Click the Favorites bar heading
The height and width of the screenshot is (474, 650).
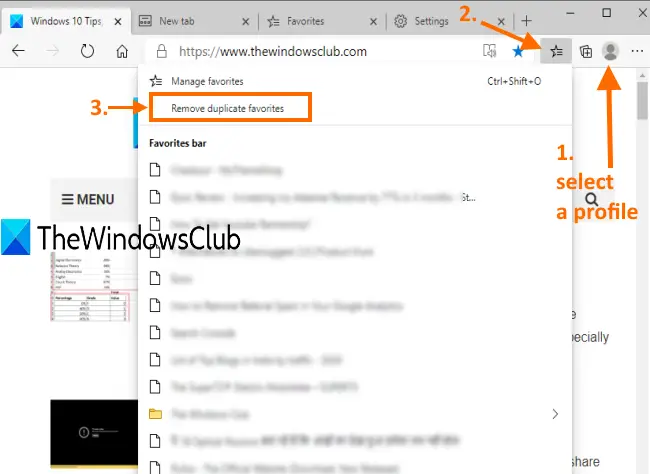coord(178,143)
